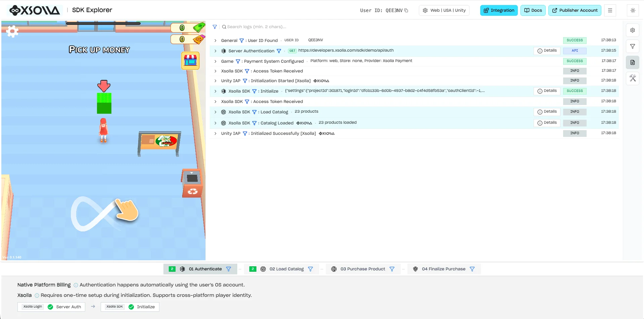Filter logs by Game category

coord(238,61)
